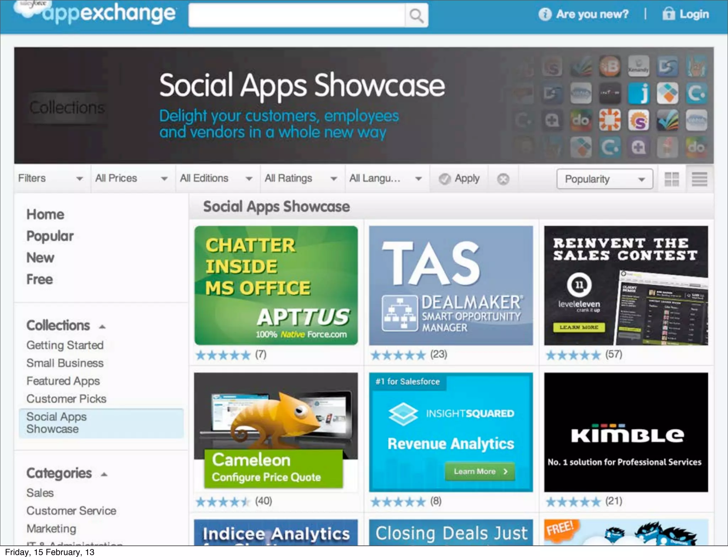
Task: Click LEARN MORE on LevelEleven tile
Action: 579,327
